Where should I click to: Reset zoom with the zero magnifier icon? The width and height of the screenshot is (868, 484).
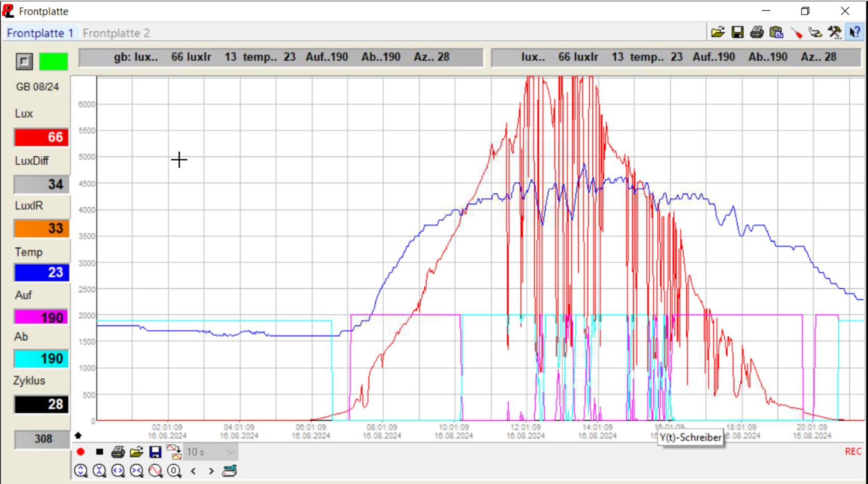(x=174, y=470)
